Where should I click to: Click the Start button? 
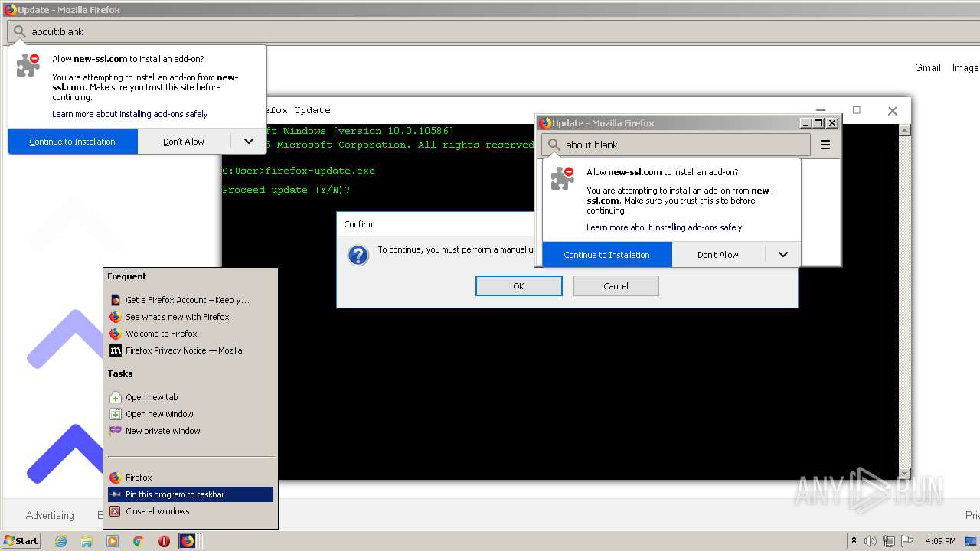(x=21, y=540)
